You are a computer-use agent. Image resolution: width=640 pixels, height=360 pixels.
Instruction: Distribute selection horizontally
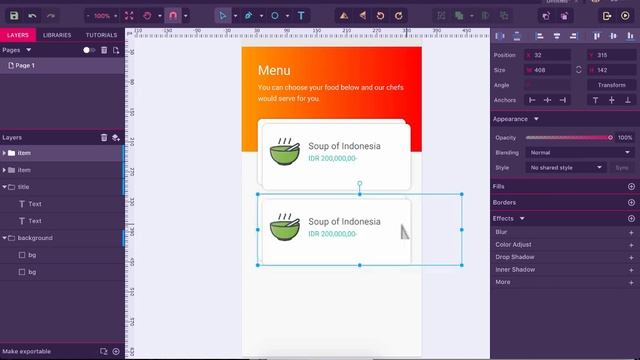500,36
